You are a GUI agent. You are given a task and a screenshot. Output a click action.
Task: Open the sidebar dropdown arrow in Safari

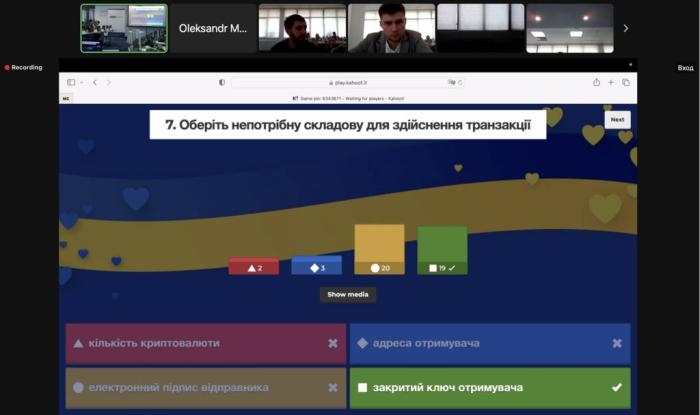(82, 82)
